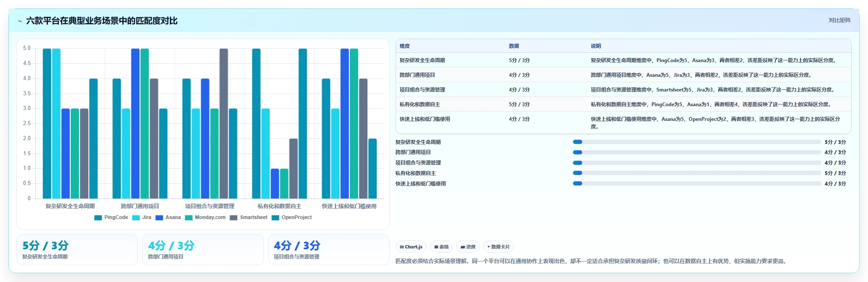868x282 pixels.
Task: Click x-axis label 跨部门通用项目 on chart
Action: point(140,206)
